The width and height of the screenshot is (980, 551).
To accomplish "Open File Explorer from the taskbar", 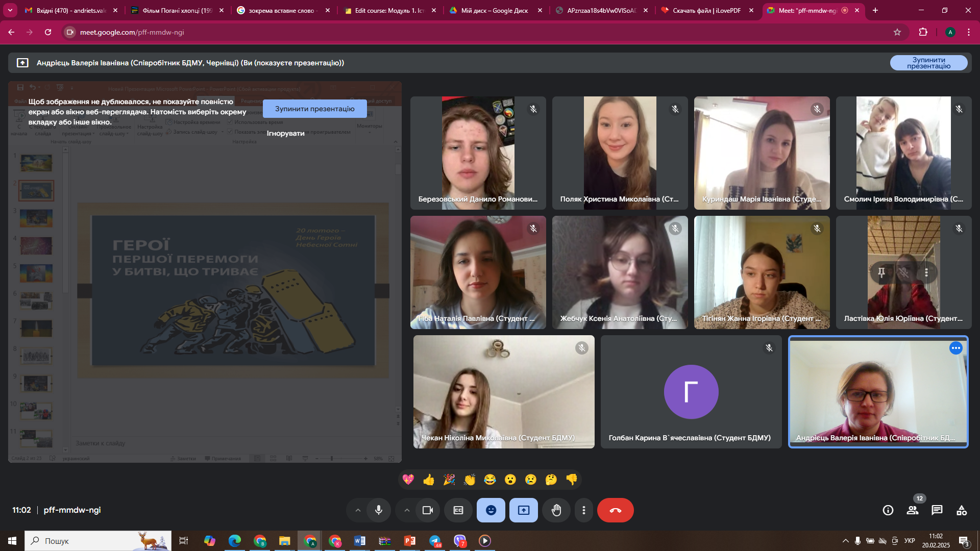I will pyautogui.click(x=284, y=541).
